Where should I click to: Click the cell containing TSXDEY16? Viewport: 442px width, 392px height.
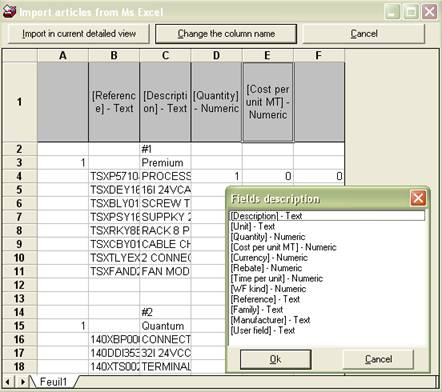[114, 190]
